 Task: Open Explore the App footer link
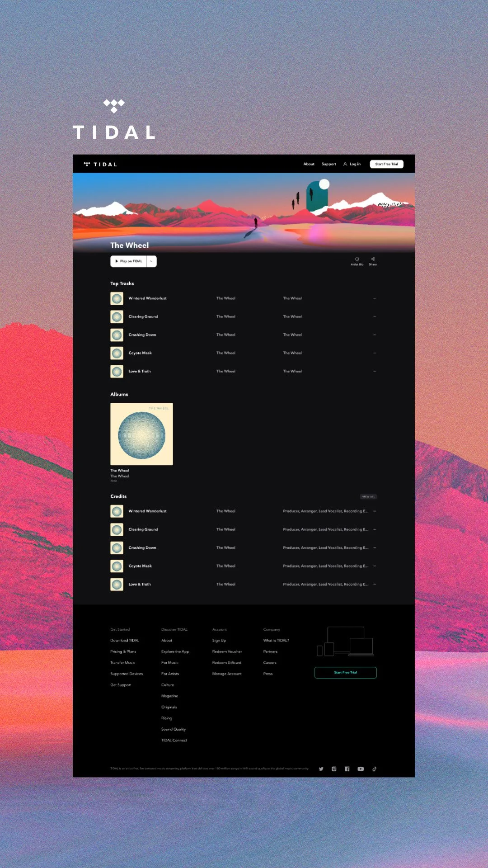click(x=175, y=652)
